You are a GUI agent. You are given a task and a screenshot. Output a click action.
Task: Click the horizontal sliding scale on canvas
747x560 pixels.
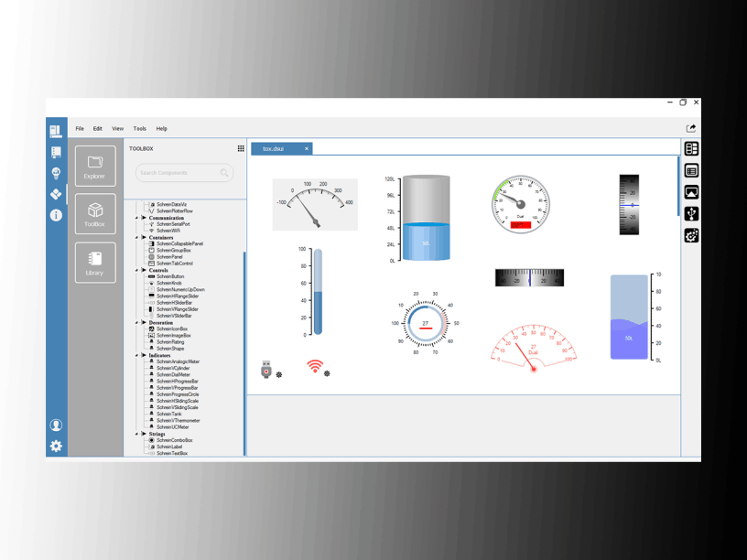coord(529,277)
